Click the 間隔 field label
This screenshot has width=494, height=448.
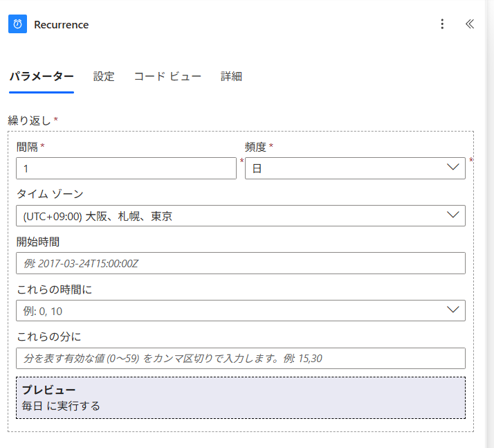point(27,147)
